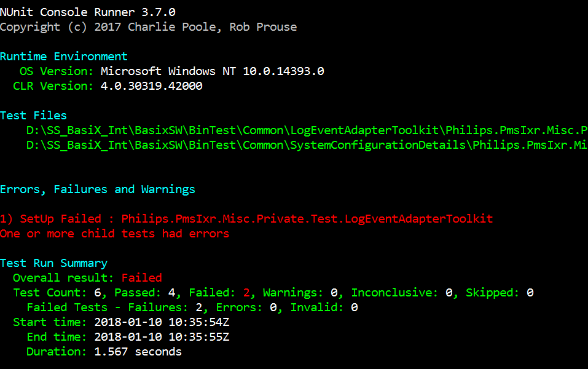Click the red Failed count value 2

(x=246, y=292)
